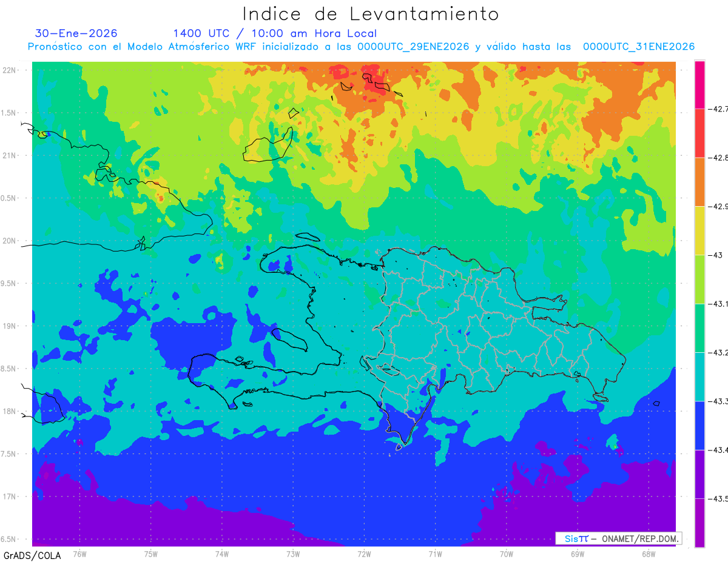Pick the light green swatch between -43 and -43.1
The width and height of the screenshot is (728, 562).
pyautogui.click(x=699, y=279)
